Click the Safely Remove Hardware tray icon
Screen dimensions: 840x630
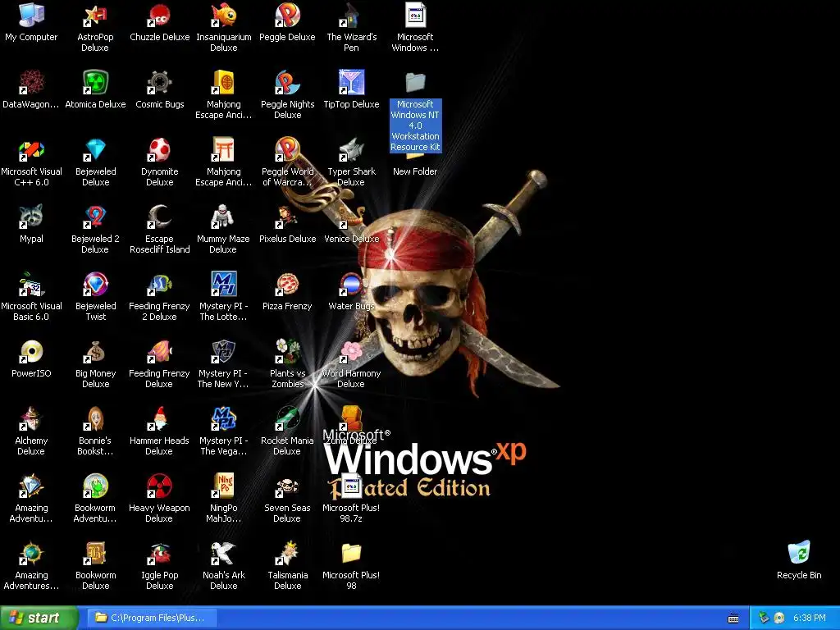click(x=764, y=618)
